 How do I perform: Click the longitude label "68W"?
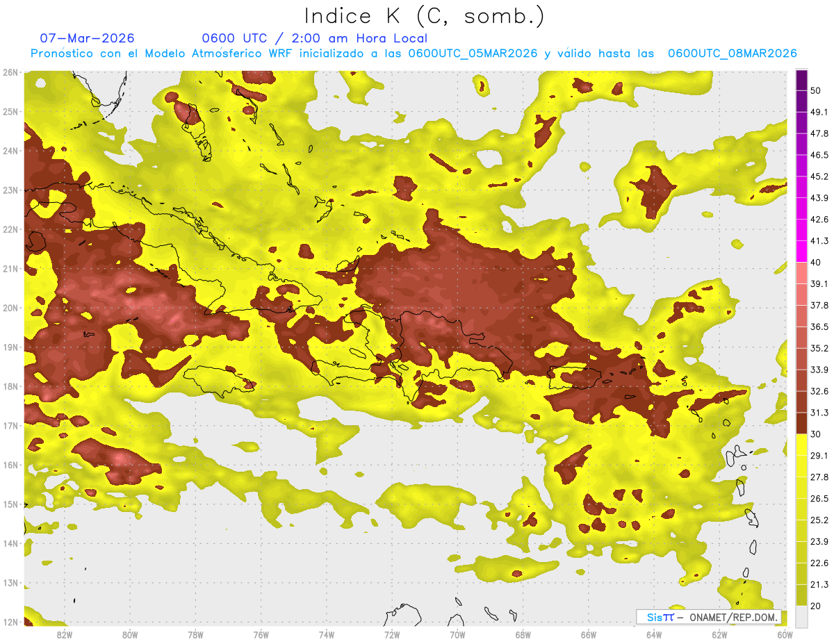click(x=523, y=634)
